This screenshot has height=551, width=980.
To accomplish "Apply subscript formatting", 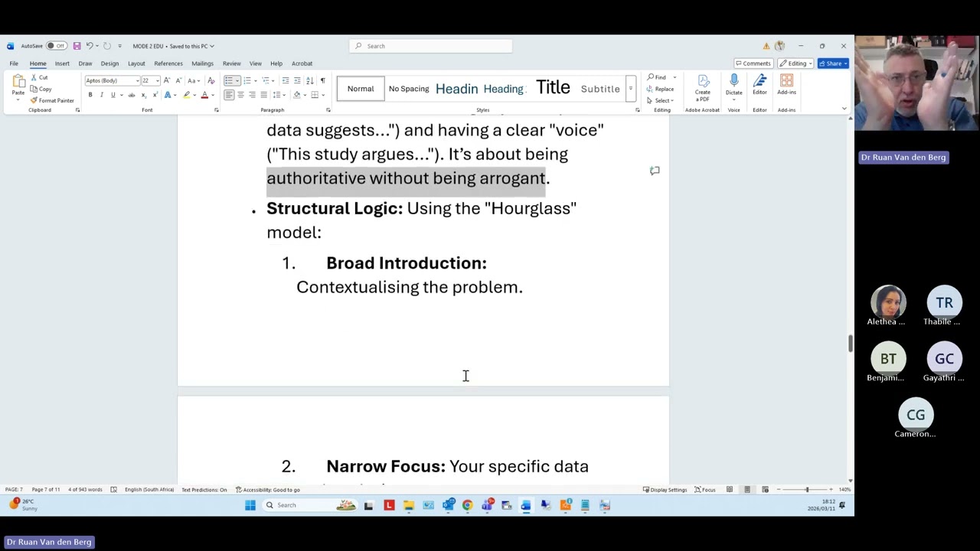I will pos(143,95).
